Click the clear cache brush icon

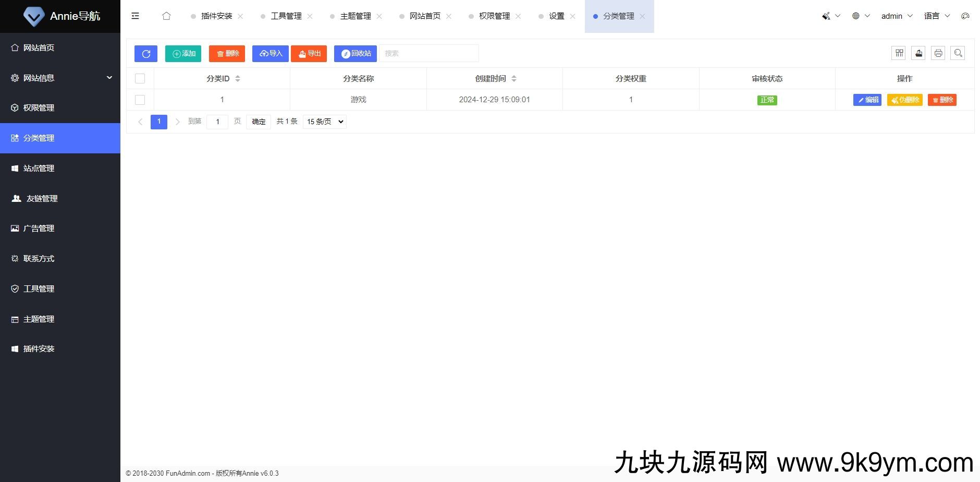pos(826,16)
